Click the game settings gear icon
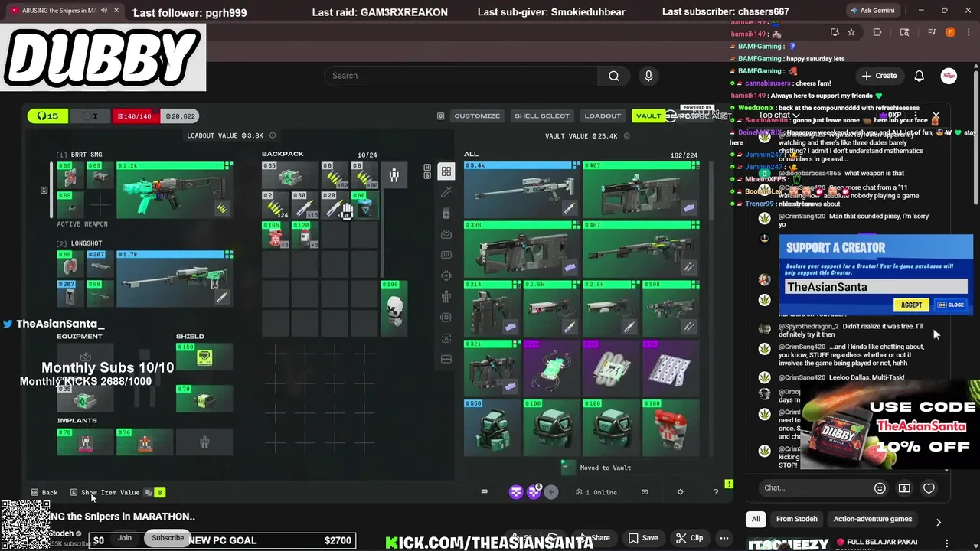Viewport: 980px width, 551px height. coord(680,492)
